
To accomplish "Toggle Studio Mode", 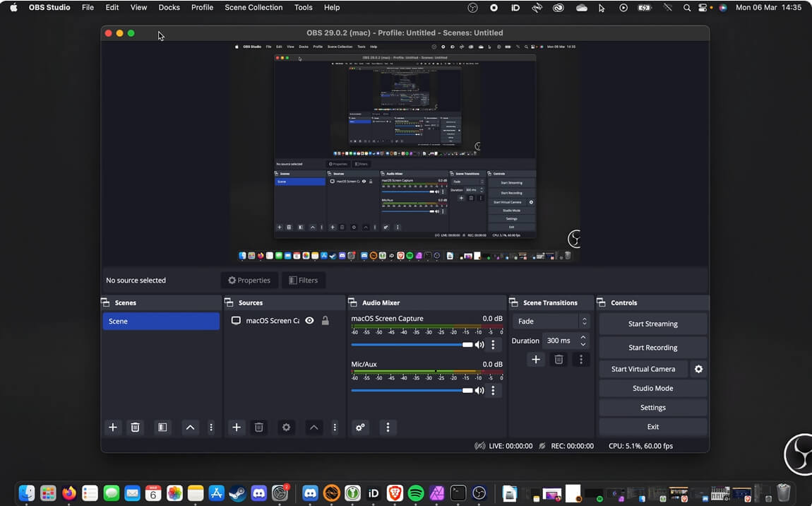I will pyautogui.click(x=653, y=388).
